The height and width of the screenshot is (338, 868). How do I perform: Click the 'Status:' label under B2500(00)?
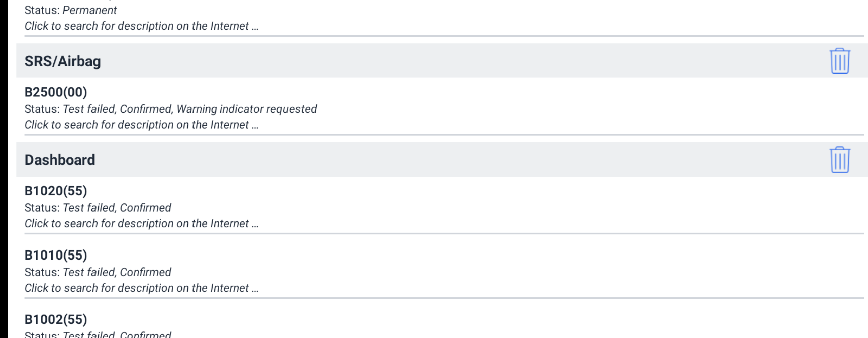point(42,109)
